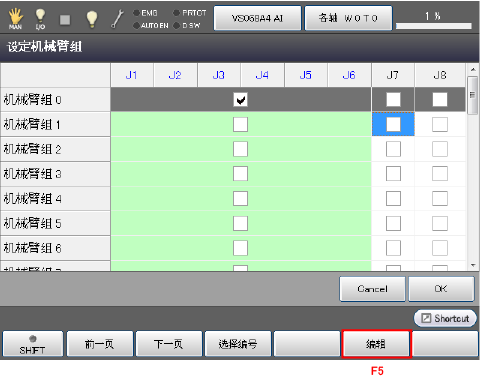This screenshot has width=480, height=377.
Task: Click the J7 column header
Action: [x=393, y=75]
